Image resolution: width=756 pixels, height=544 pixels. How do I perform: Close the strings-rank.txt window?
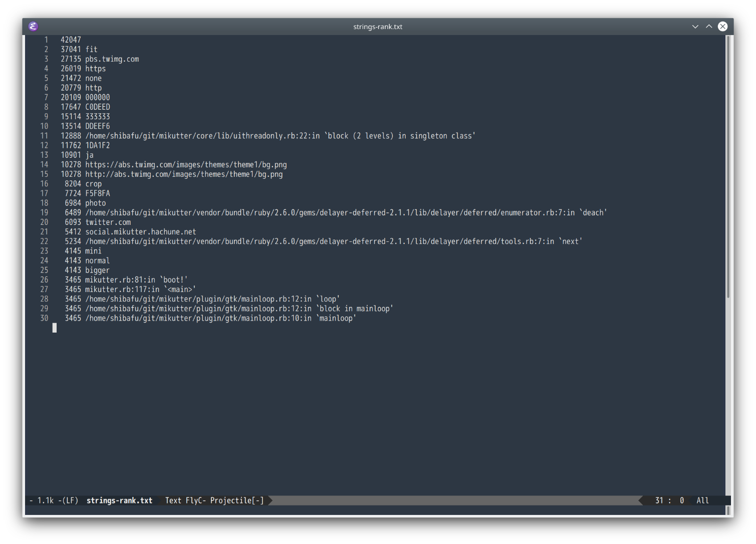coord(722,27)
